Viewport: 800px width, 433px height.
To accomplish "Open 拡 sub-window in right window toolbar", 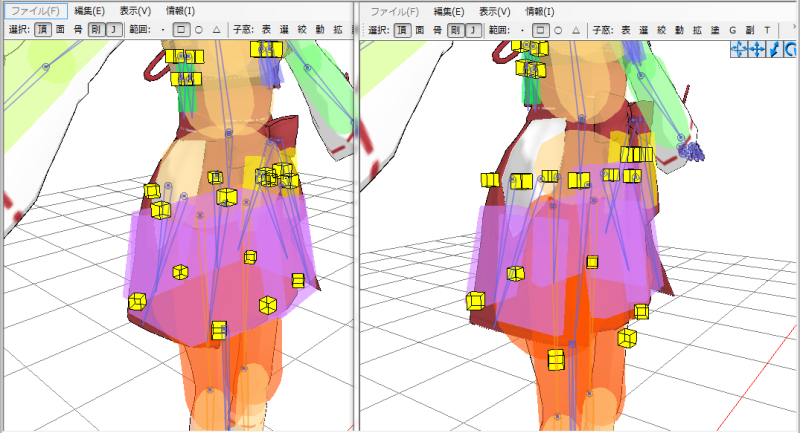I will tap(697, 30).
